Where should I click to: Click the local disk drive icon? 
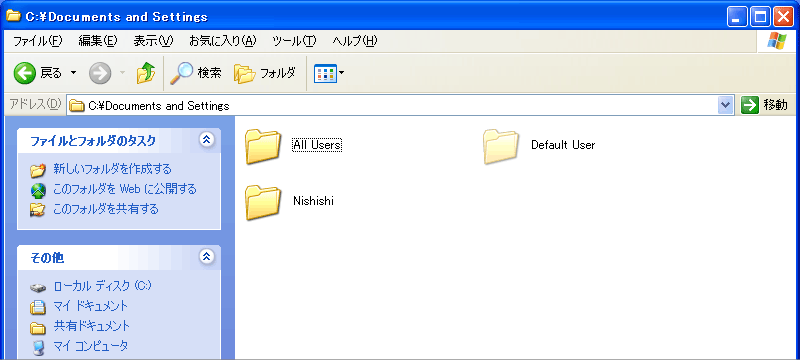coord(38,288)
